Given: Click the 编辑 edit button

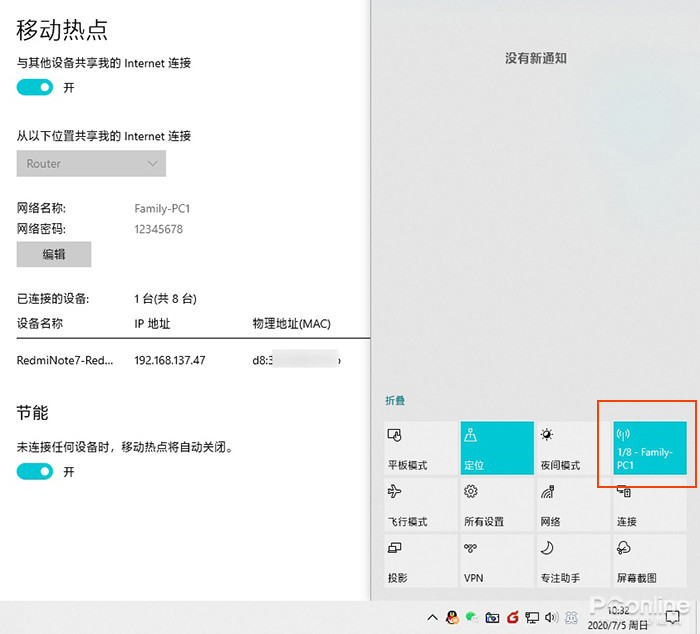Looking at the screenshot, I should click(54, 254).
